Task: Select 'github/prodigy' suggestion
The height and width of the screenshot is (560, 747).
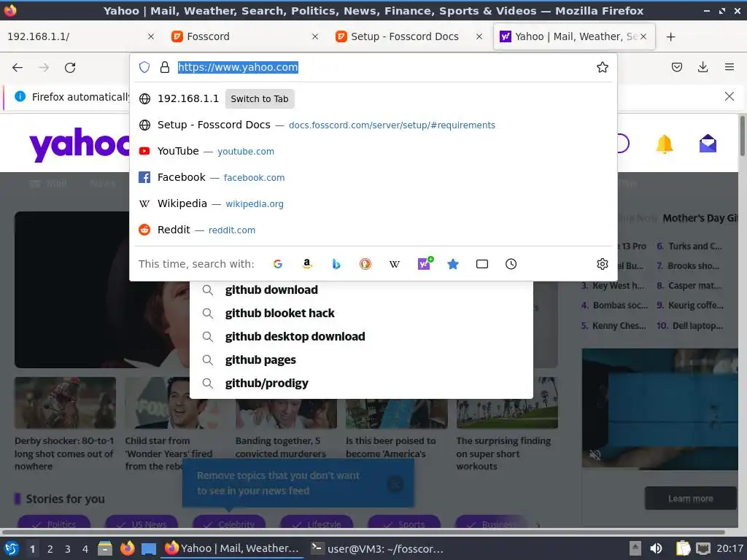Action: pyautogui.click(x=361, y=383)
